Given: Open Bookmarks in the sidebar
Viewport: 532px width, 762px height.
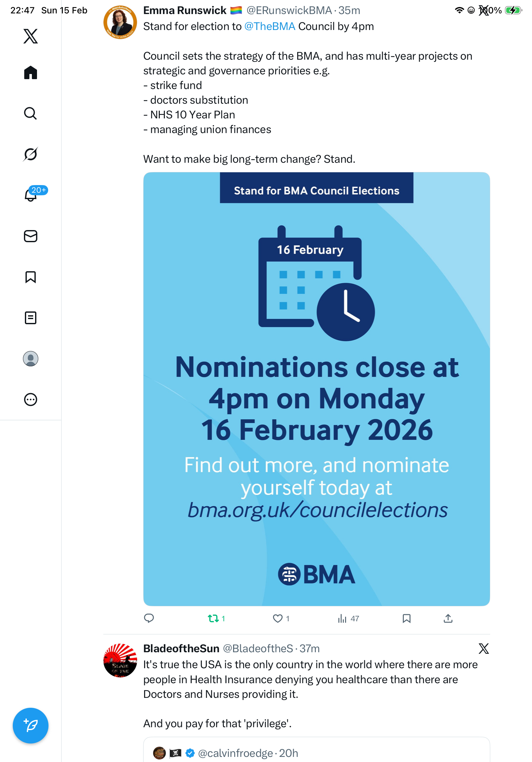Looking at the screenshot, I should click(31, 277).
